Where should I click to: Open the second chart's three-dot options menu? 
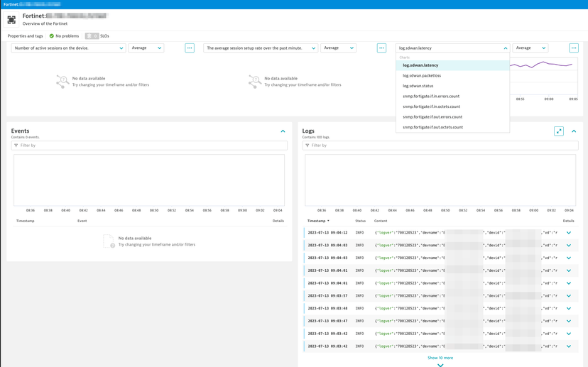(x=381, y=48)
